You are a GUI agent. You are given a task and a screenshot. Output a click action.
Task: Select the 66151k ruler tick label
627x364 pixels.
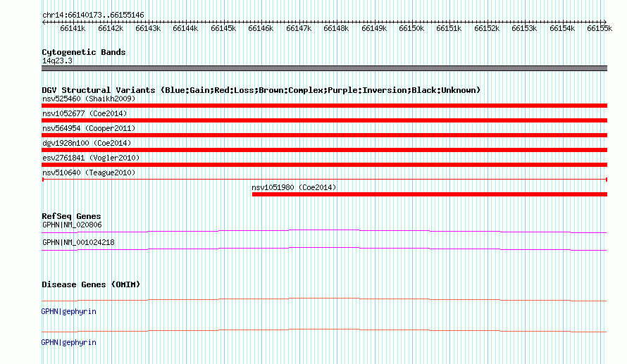pos(449,28)
